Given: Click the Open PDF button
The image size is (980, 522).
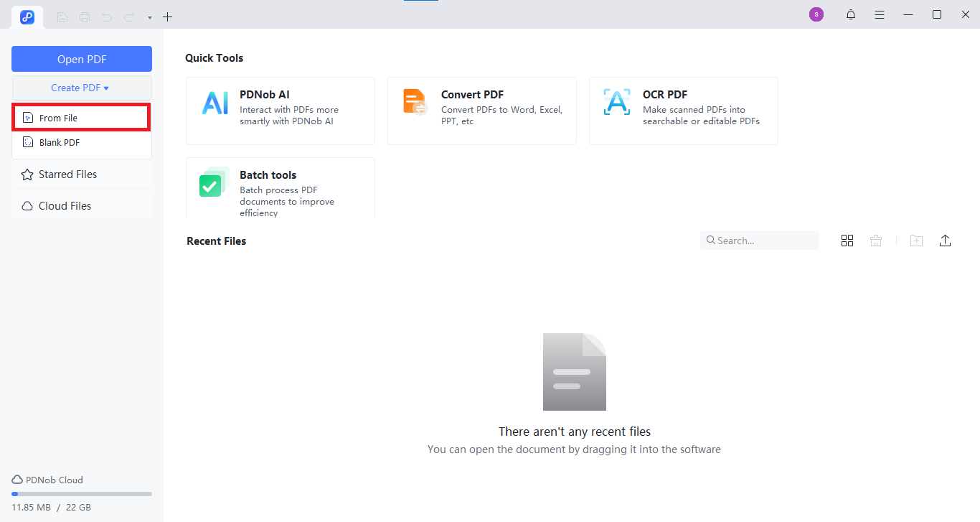Looking at the screenshot, I should [81, 58].
